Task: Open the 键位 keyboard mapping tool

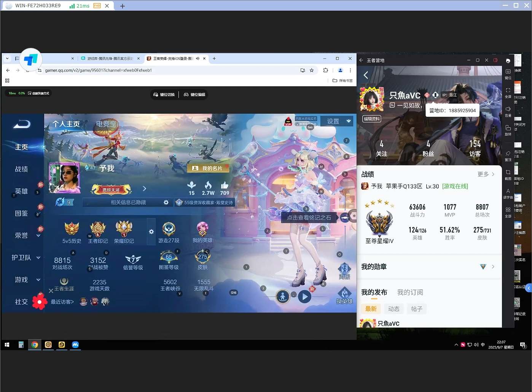Action: coord(508,74)
